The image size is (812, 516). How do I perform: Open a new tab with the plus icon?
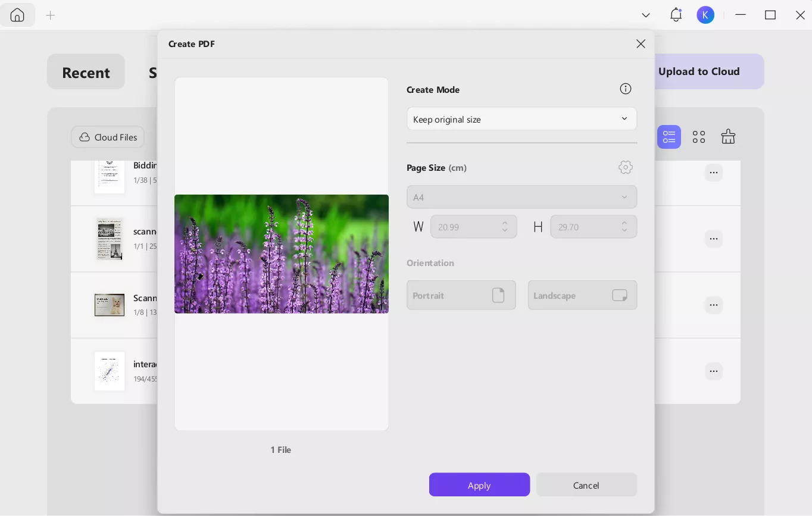tap(51, 15)
